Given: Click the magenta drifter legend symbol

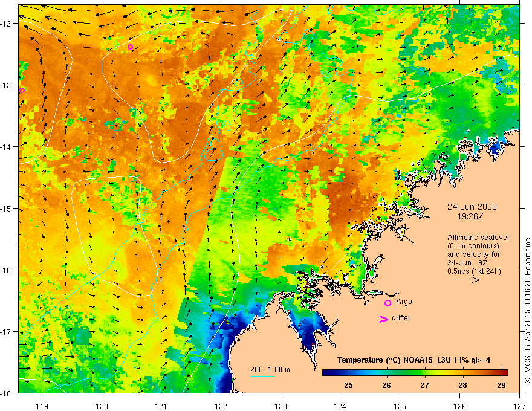Looking at the screenshot, I should pyautogui.click(x=383, y=319).
